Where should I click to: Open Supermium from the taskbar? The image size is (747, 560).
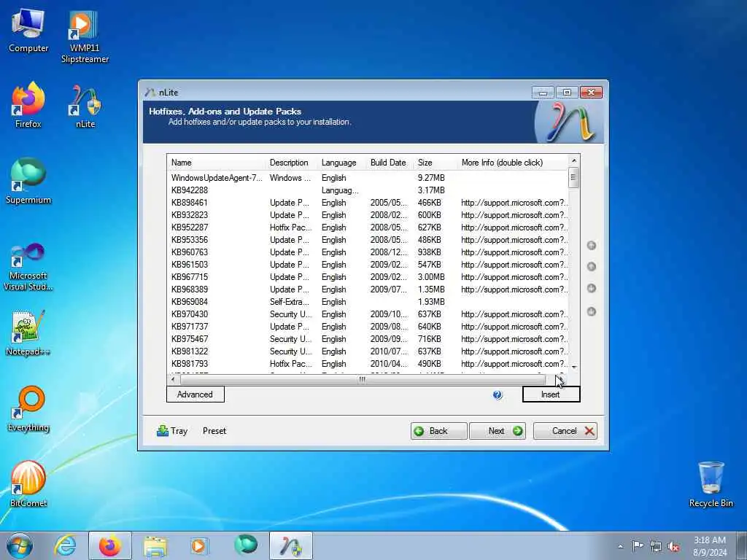pos(246,545)
